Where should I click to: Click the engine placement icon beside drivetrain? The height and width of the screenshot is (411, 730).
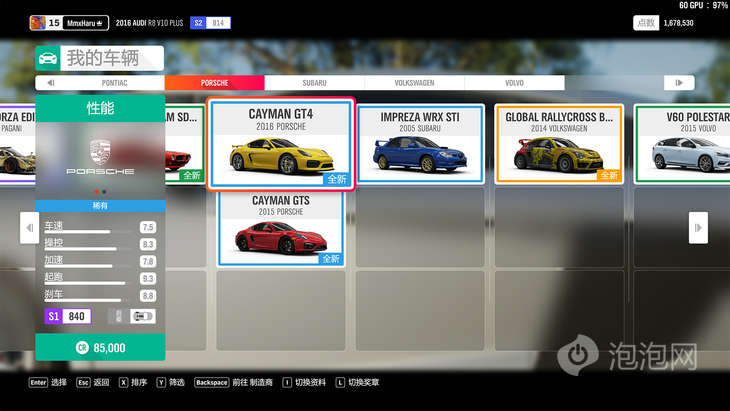point(119,317)
